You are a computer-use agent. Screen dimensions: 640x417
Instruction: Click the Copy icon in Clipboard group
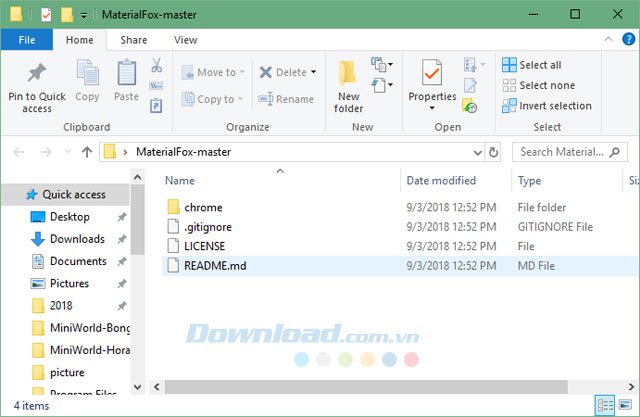(x=87, y=73)
